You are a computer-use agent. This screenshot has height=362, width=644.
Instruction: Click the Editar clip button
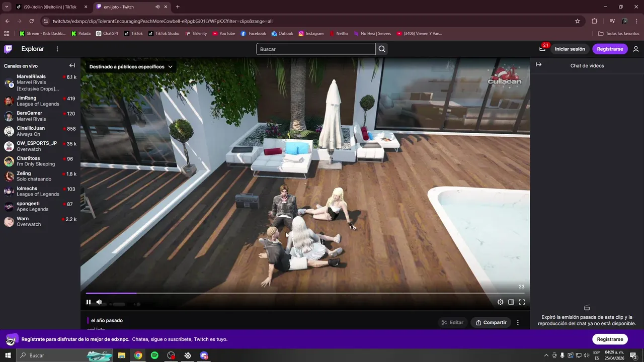point(452,322)
